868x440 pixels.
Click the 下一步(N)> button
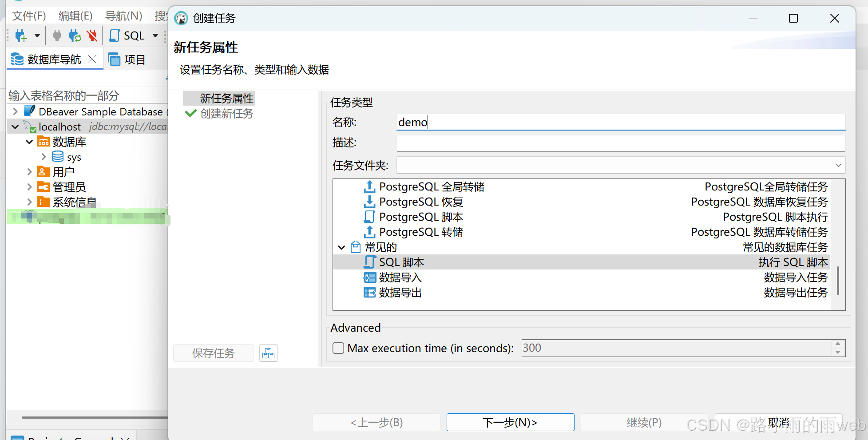(510, 422)
